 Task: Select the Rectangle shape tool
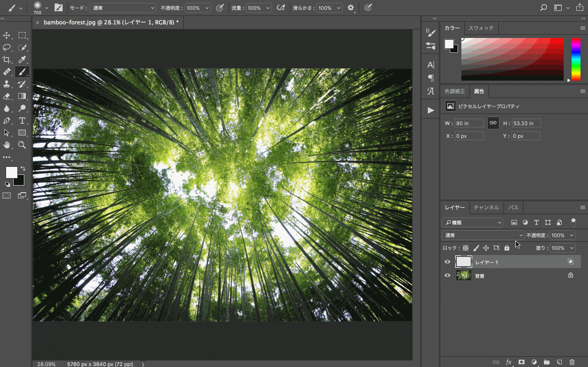[22, 133]
